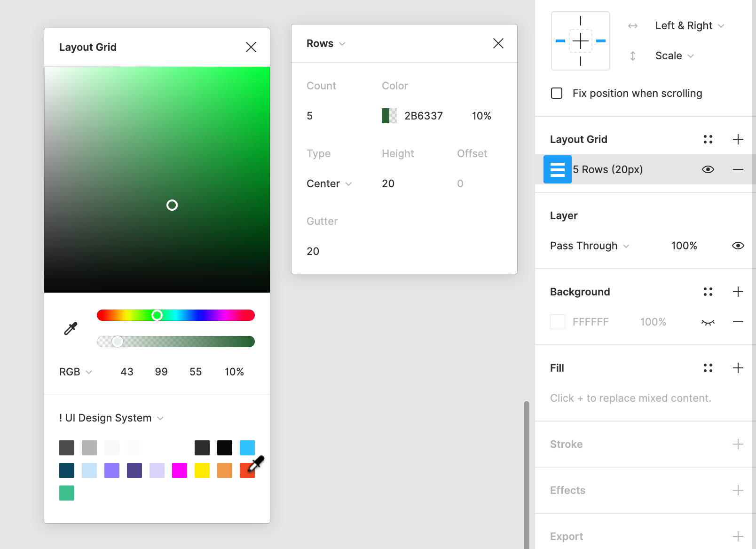This screenshot has width=756, height=549.
Task: Toggle layer visibility eye icon
Action: (x=738, y=246)
